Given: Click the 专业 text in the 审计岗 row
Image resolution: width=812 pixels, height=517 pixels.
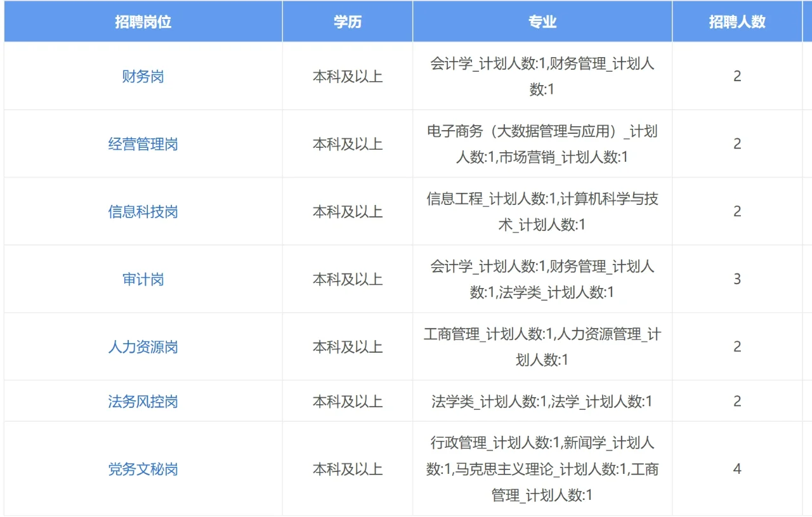Looking at the screenshot, I should pos(542,279).
